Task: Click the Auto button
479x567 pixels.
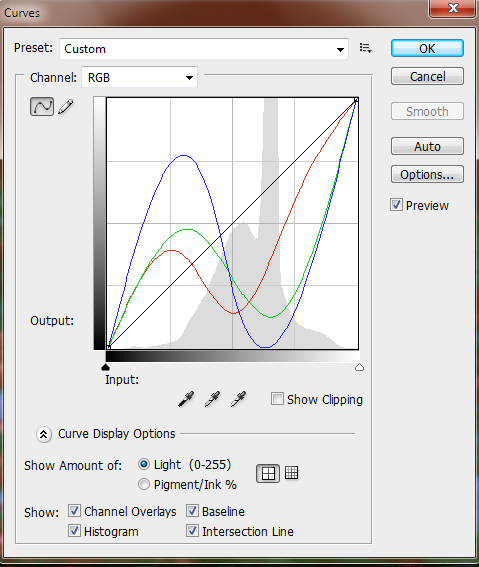Action: [427, 146]
